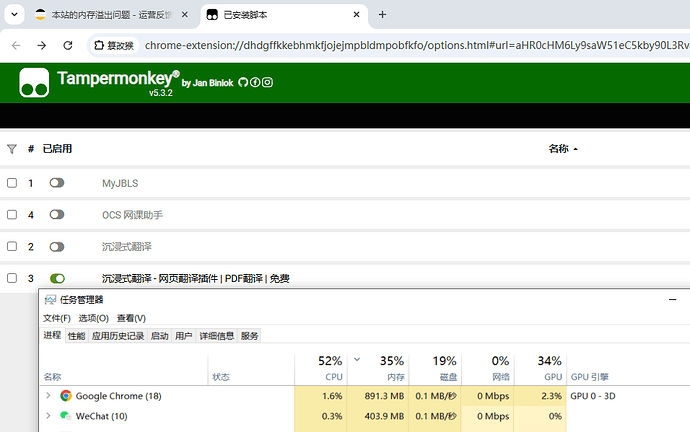Go forward in browser history
690x432 pixels.
tap(41, 45)
